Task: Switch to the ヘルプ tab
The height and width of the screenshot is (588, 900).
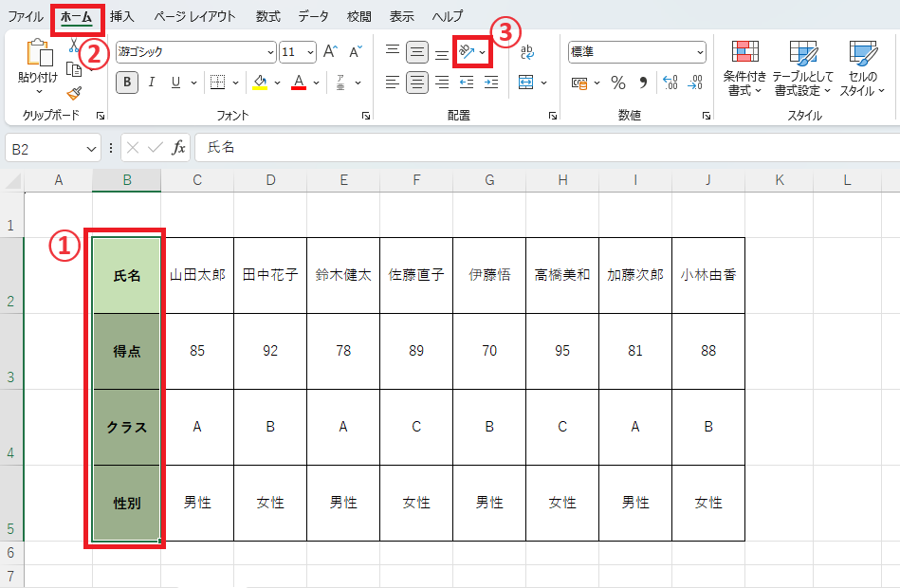Action: (x=448, y=17)
